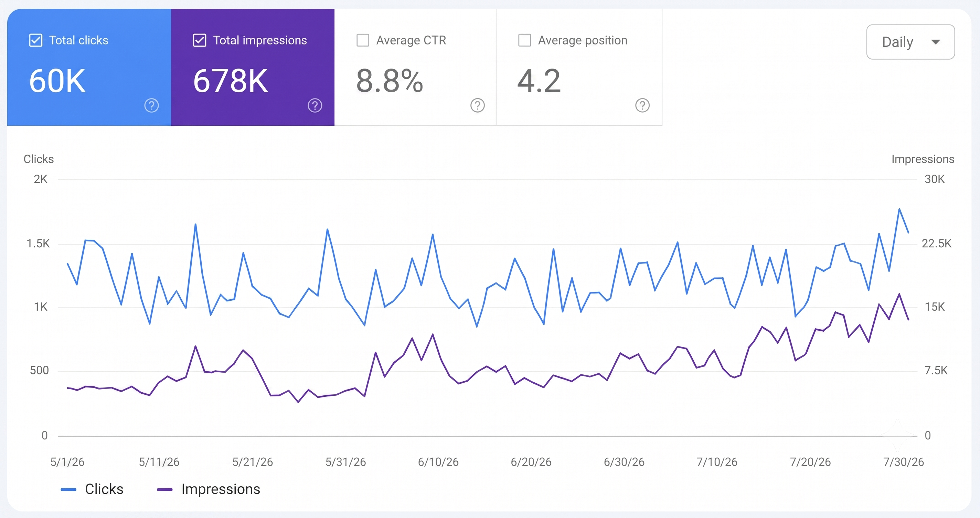Click the 30K label on Impressions axis
Image resolution: width=980 pixels, height=518 pixels.
tap(935, 179)
